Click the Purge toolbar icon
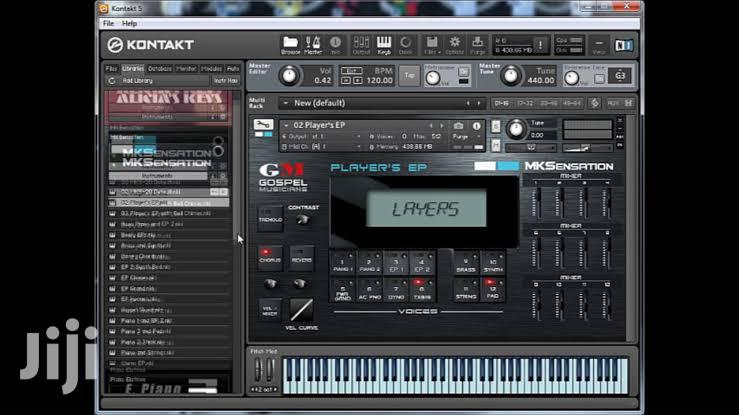This screenshot has width=739, height=415. click(477, 45)
